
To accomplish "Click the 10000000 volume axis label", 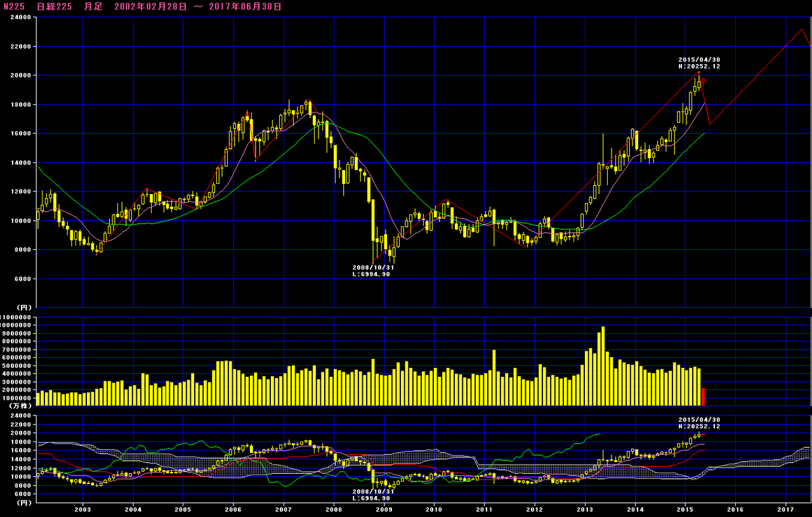I will click(x=16, y=325).
